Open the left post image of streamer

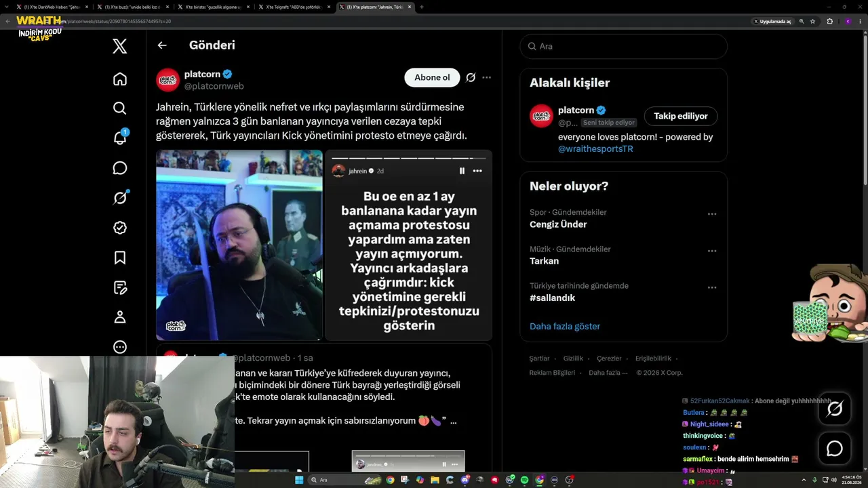click(x=239, y=245)
